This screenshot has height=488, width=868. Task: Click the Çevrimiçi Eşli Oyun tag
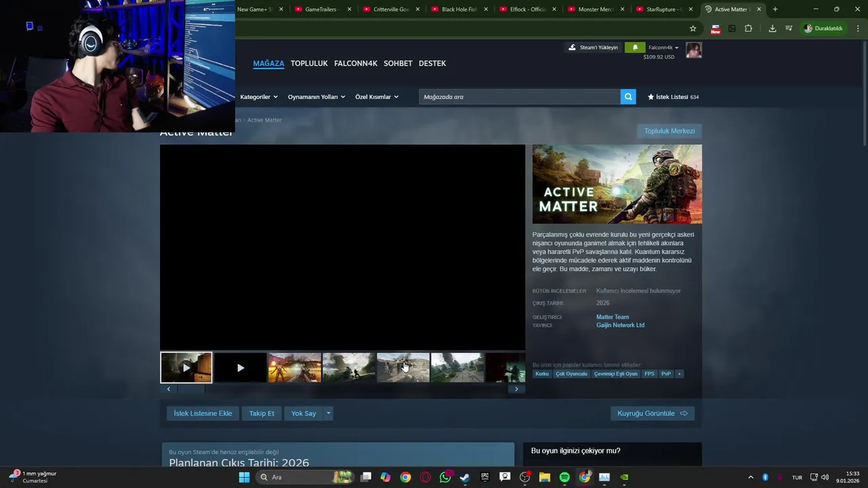616,373
